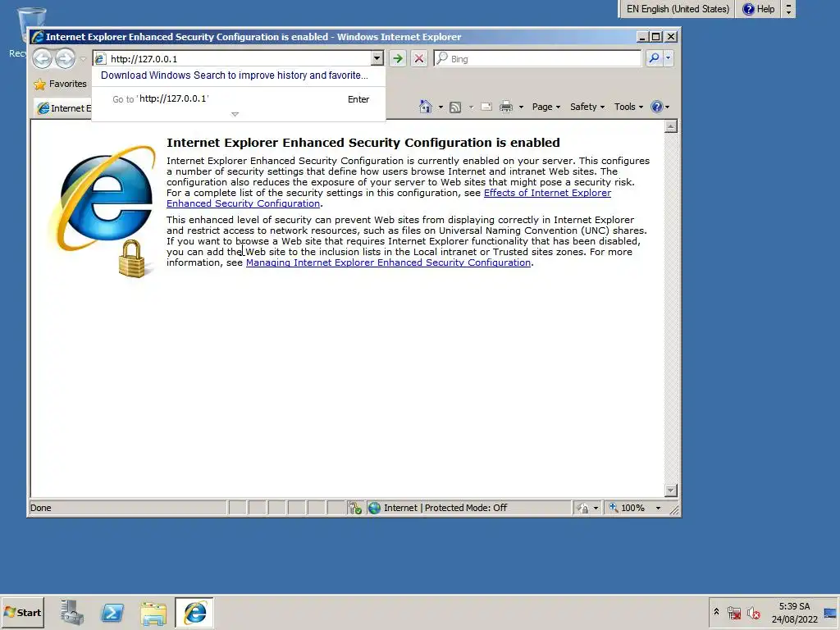Screen dimensions: 840x630
Task: Click the scrollbar down arrow
Action: click(670, 491)
